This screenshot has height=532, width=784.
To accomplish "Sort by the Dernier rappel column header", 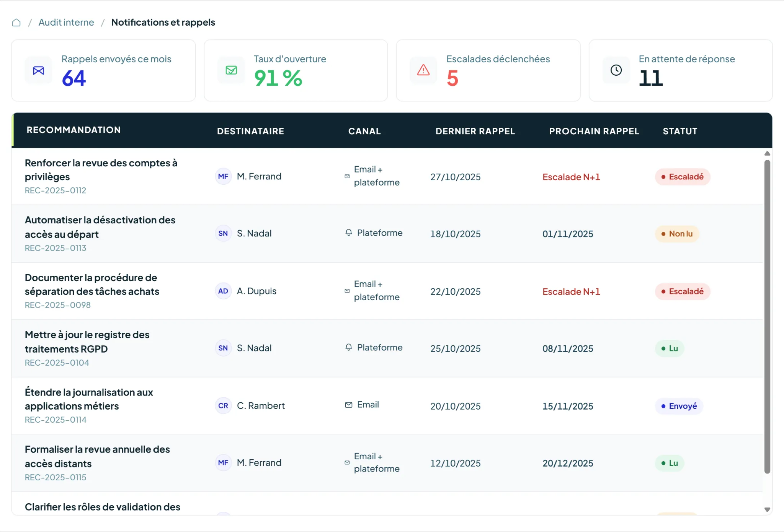I will click(475, 131).
